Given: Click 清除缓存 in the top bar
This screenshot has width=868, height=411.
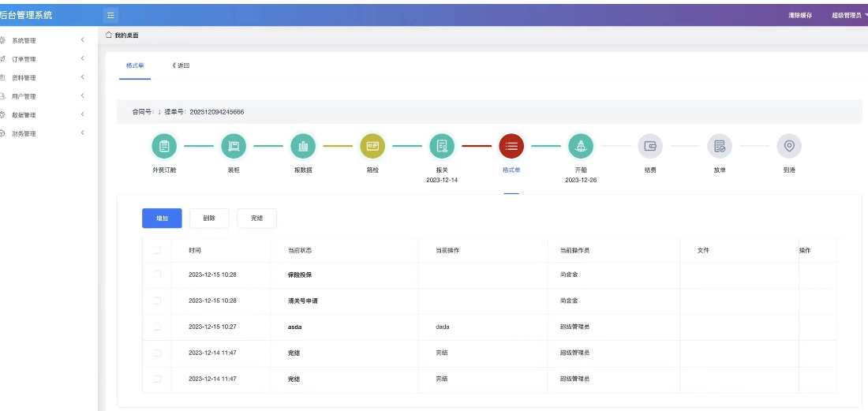Looking at the screenshot, I should point(800,16).
